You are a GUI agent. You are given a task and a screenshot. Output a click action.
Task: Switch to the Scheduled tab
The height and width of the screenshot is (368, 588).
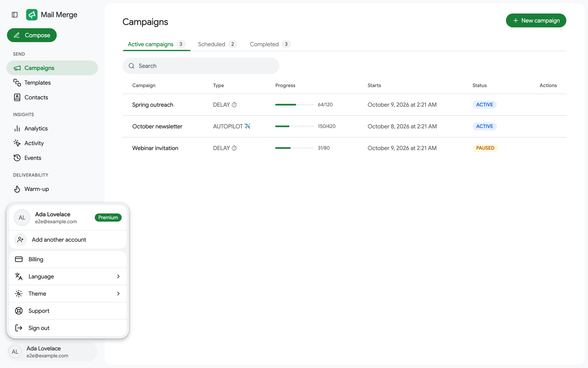(217, 44)
